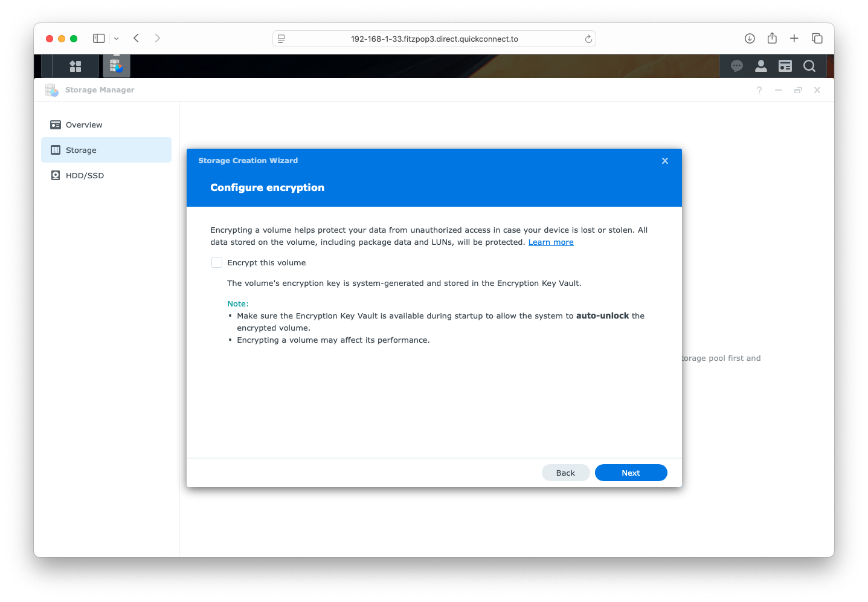Viewport: 868px width, 602px height.
Task: Go back in Safari history
Action: [x=137, y=38]
